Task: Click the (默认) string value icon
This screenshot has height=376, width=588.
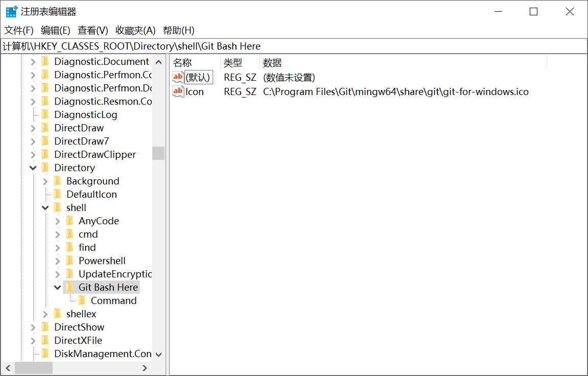Action: point(178,77)
